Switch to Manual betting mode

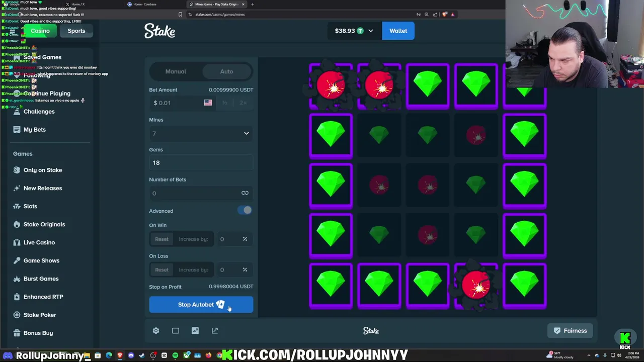click(x=176, y=71)
